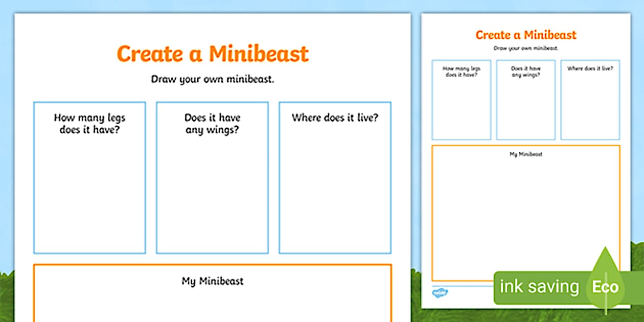Click the blue Twinkl cloud logo
This screenshot has height=322, width=644.
[x=441, y=293]
